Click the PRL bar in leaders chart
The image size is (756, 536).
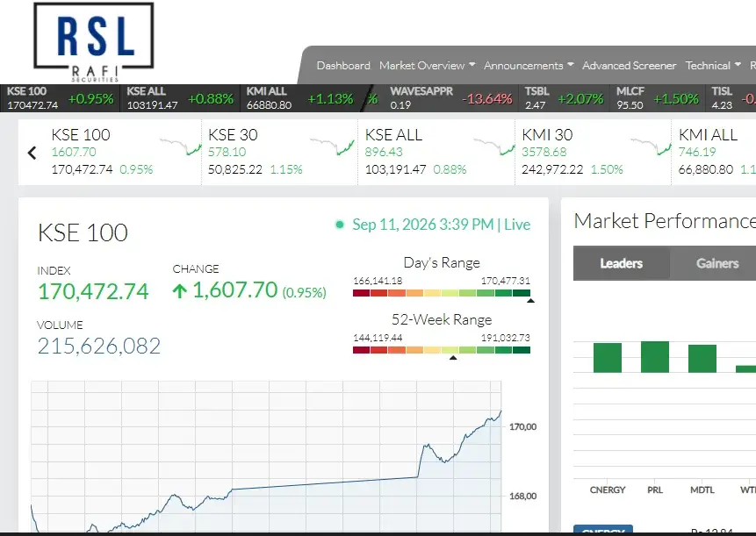click(655, 357)
